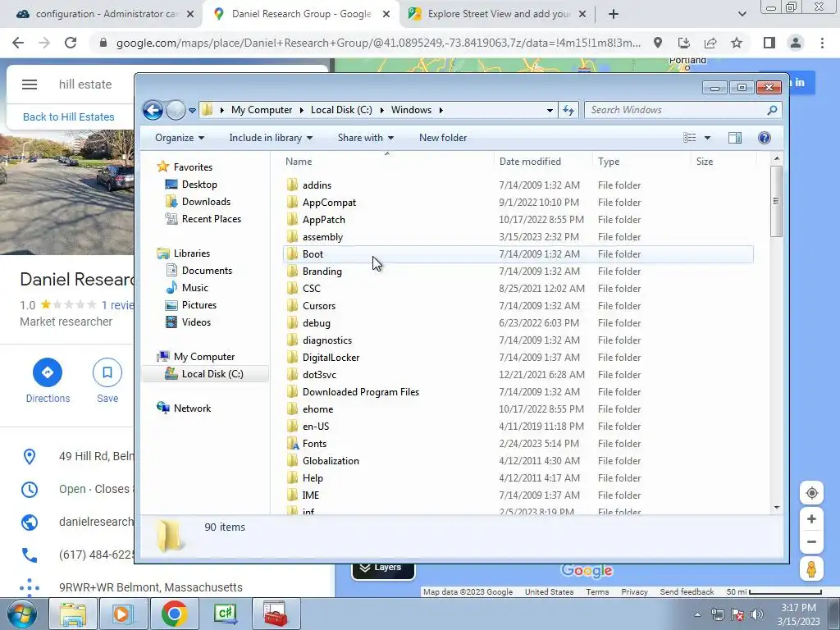Reload the Chrome page
The height and width of the screenshot is (630, 840).
point(71,43)
